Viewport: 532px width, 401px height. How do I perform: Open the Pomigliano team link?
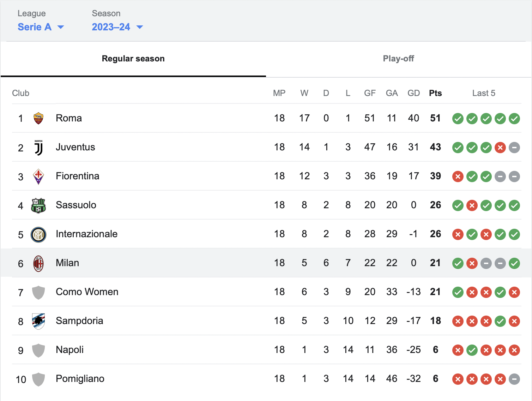(x=80, y=379)
